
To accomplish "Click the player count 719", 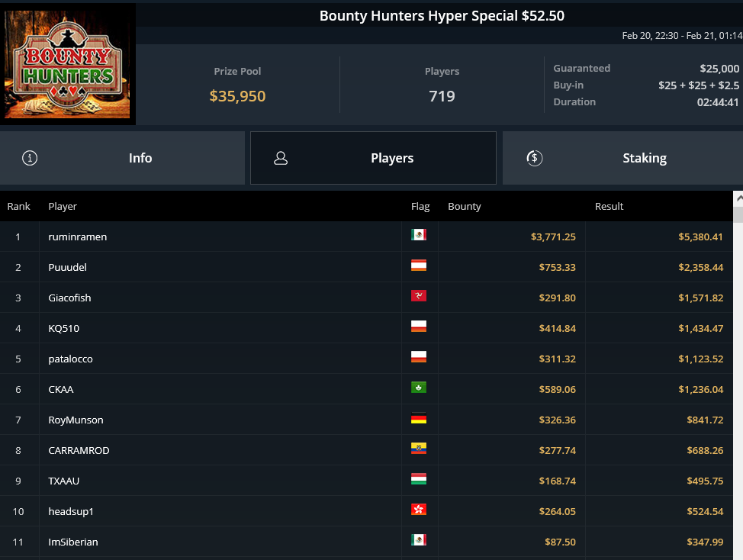I will click(442, 96).
